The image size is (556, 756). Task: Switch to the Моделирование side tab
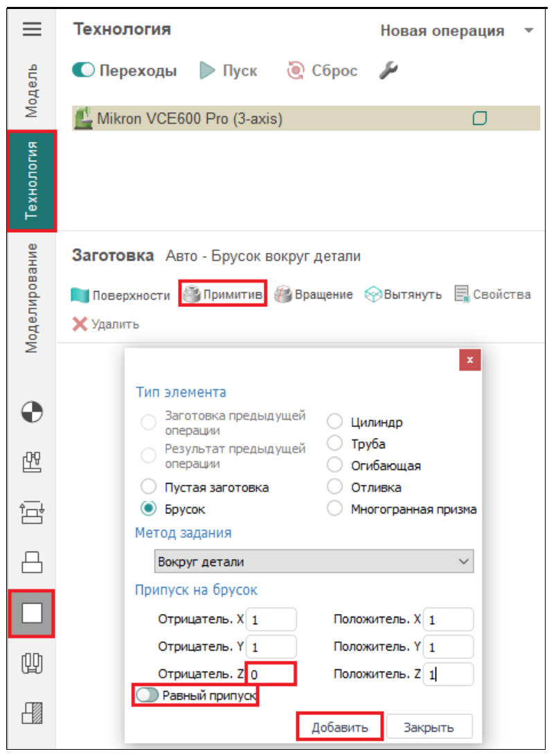[31, 298]
